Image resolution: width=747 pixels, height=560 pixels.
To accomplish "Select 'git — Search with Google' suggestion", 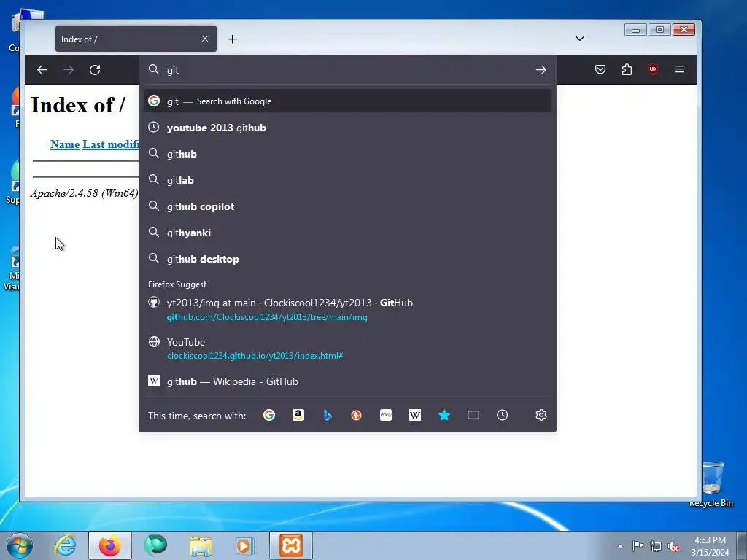I will pyautogui.click(x=347, y=101).
